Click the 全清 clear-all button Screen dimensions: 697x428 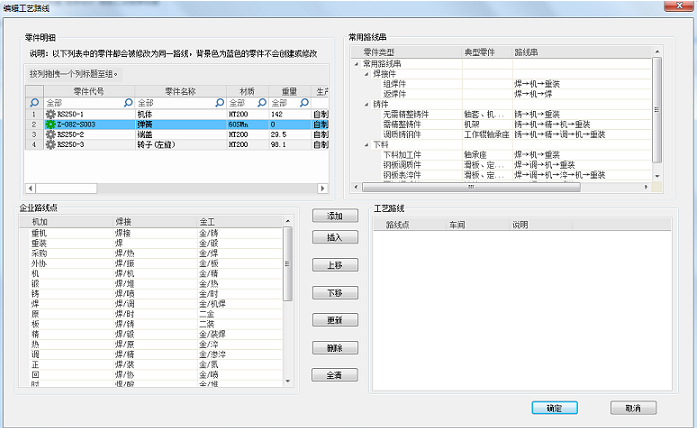coord(335,375)
